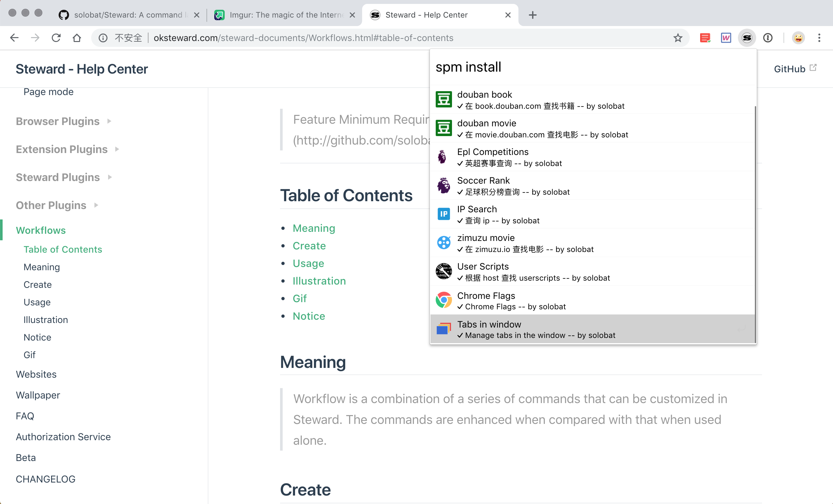Select the Chrome Flags plugin icon
The height and width of the screenshot is (504, 833).
point(444,300)
